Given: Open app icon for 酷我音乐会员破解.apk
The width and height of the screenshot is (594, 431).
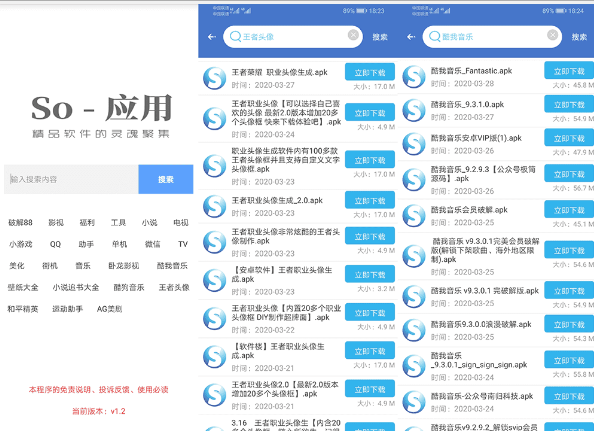Looking at the screenshot, I should [414, 216].
